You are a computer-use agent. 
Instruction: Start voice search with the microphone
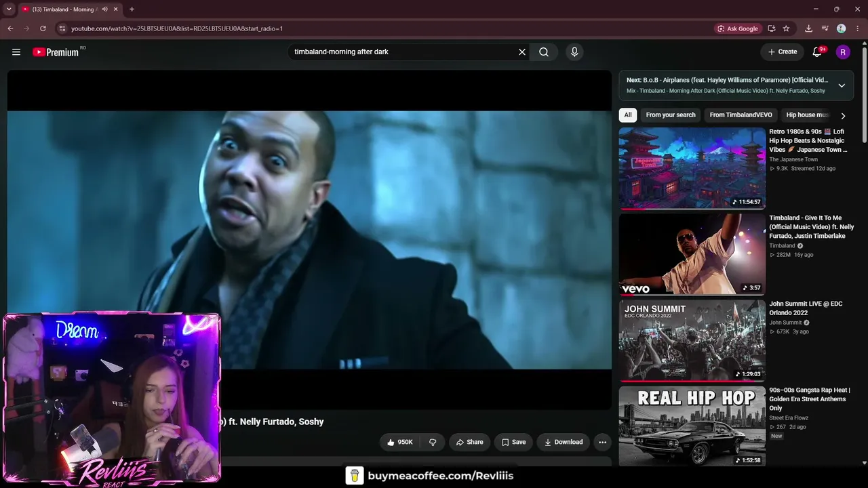574,52
